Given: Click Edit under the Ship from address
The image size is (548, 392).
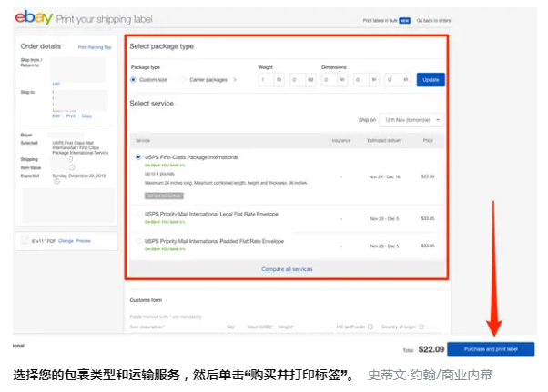Looking at the screenshot, I should pyautogui.click(x=56, y=84).
